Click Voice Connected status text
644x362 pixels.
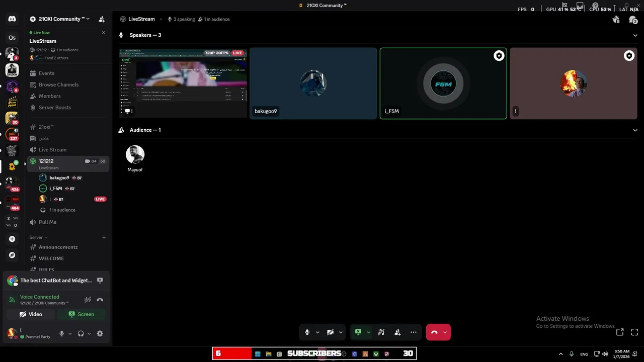pyautogui.click(x=39, y=297)
